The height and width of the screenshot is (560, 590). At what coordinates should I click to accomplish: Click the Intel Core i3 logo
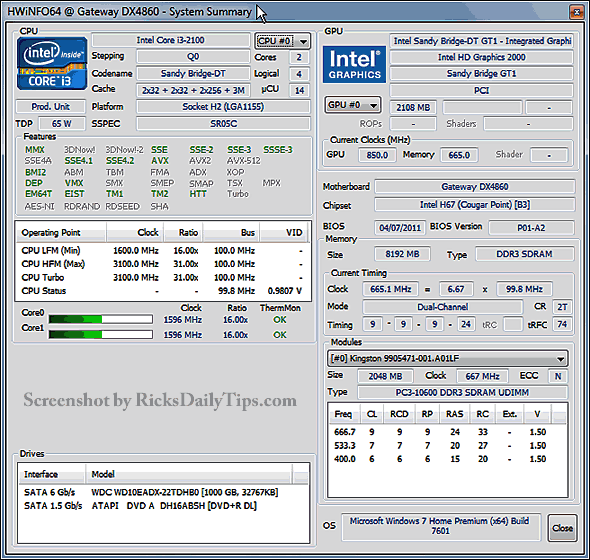tap(52, 63)
